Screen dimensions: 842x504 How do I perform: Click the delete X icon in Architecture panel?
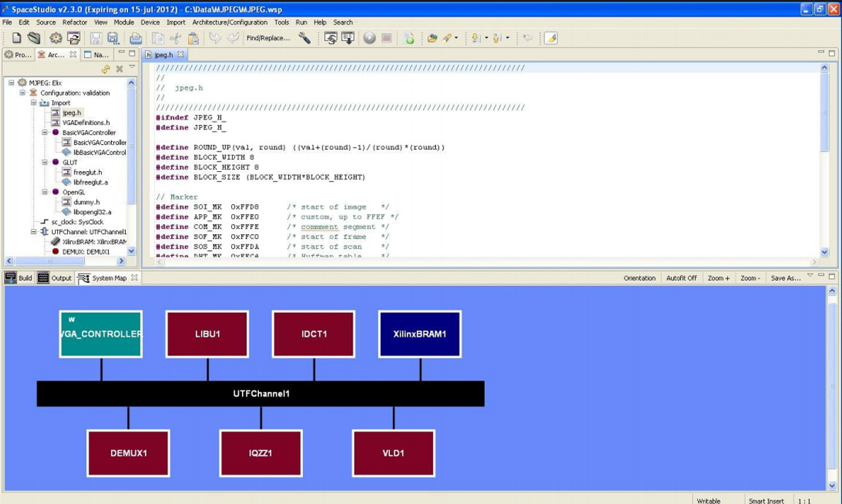pyautogui.click(x=119, y=69)
